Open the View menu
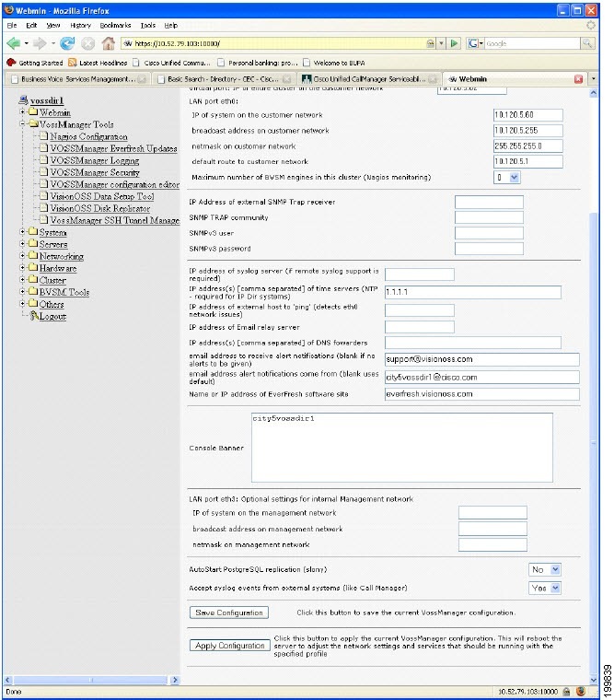This screenshot has height=700, width=614. point(53,26)
